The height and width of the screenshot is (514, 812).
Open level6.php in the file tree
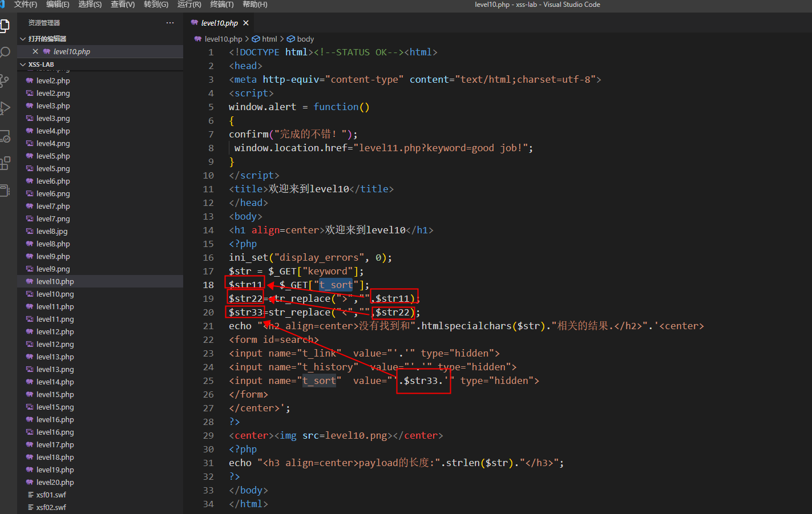(53, 181)
